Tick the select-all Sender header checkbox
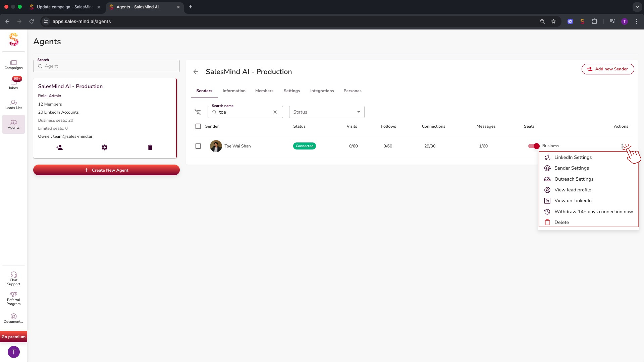 click(198, 126)
